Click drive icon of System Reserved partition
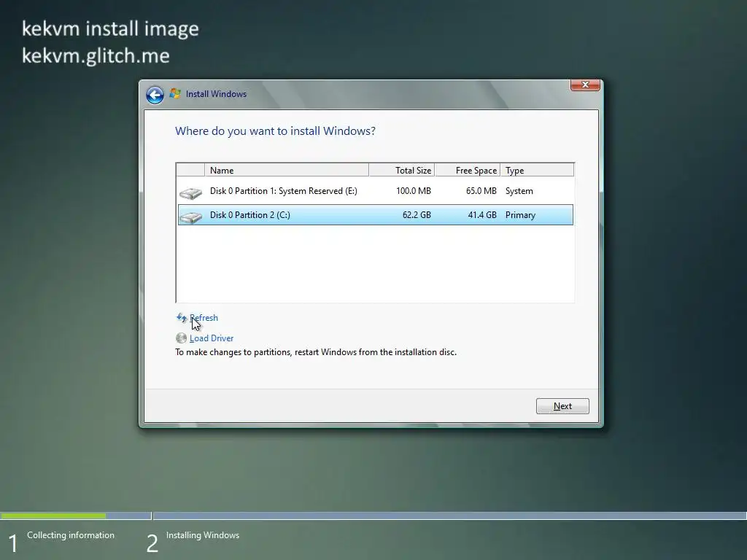The image size is (747, 560). pos(190,192)
